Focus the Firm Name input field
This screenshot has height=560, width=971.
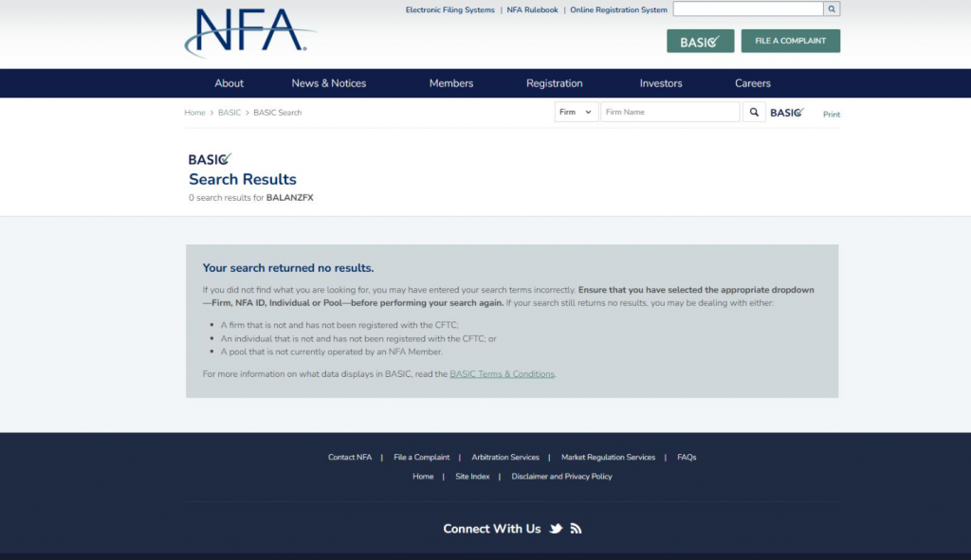point(670,112)
